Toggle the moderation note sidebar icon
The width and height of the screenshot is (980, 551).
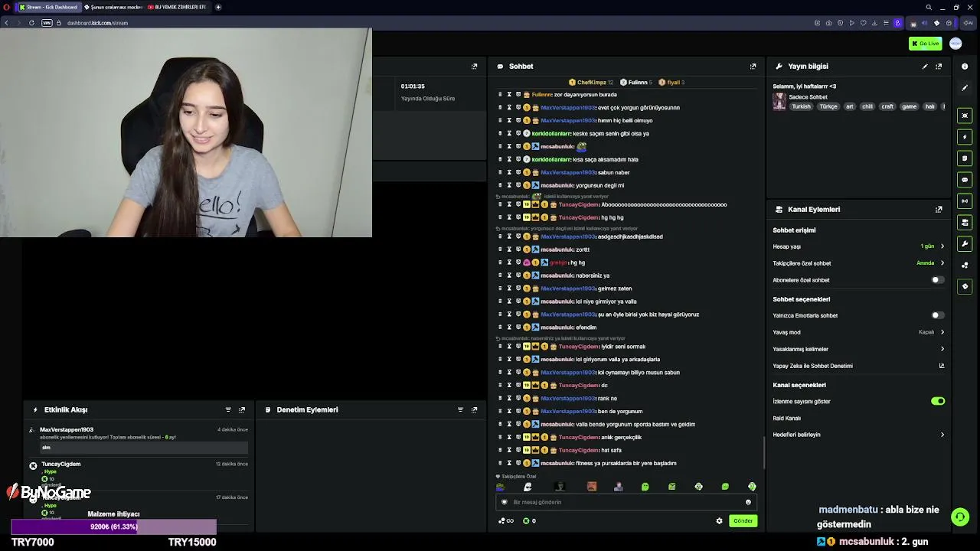[965, 158]
